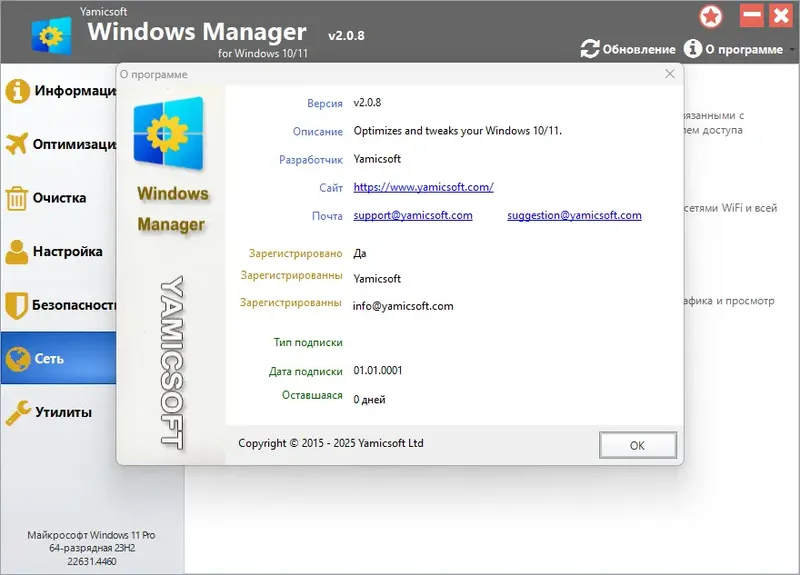Click the v2.0.8 version in title bar

point(346,36)
